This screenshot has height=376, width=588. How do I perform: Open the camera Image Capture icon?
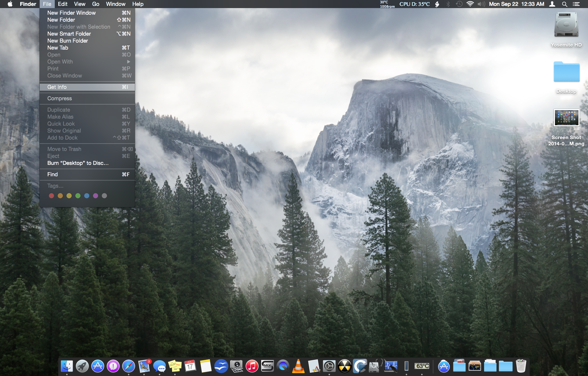tap(236, 366)
